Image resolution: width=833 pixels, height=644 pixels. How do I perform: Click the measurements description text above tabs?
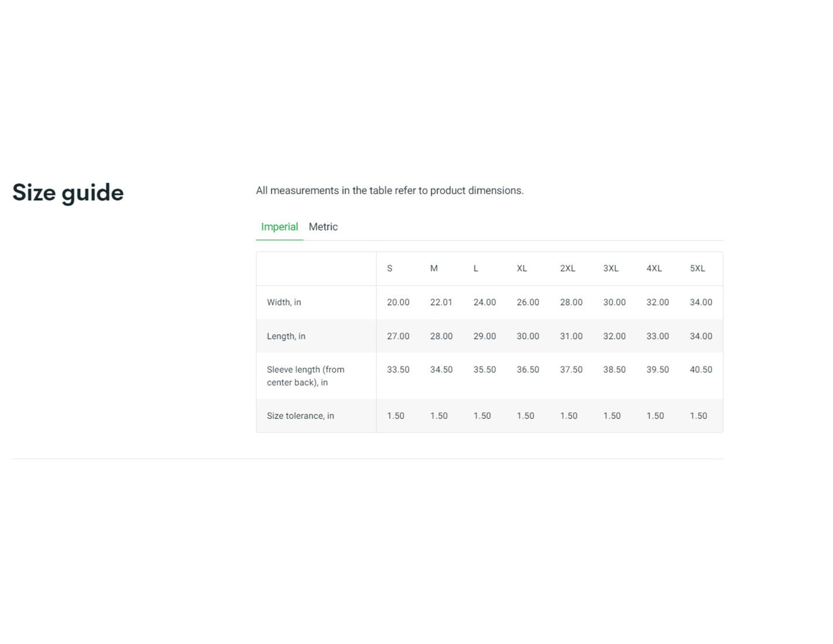click(x=390, y=190)
